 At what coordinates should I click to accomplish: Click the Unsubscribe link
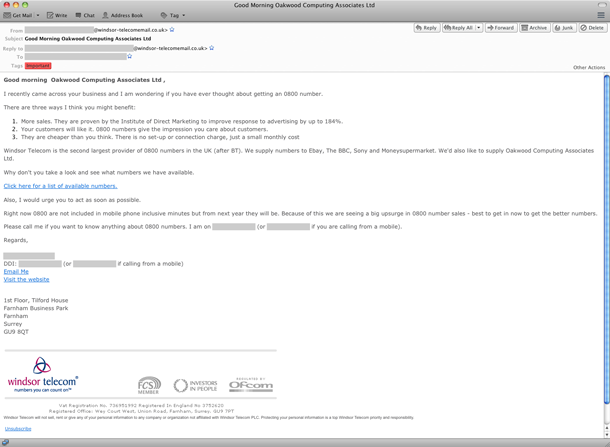[18, 429]
